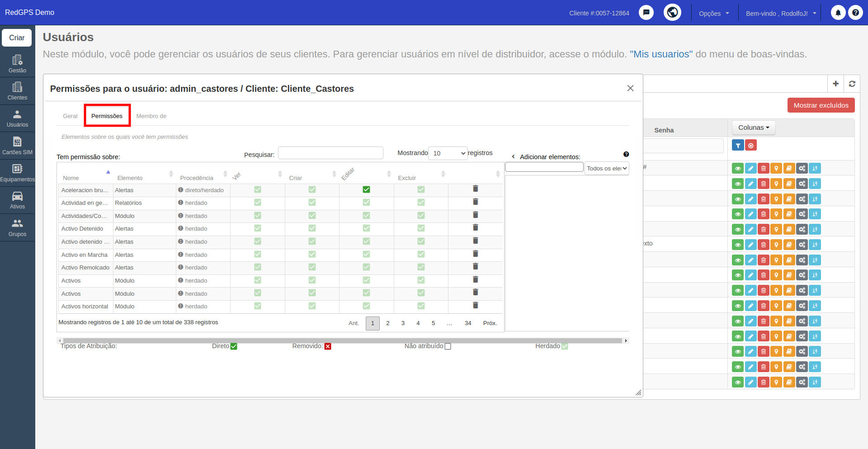The width and height of the screenshot is (868, 449).
Task: Toggle Ver checkbox for Actividad en ge...
Action: [258, 202]
